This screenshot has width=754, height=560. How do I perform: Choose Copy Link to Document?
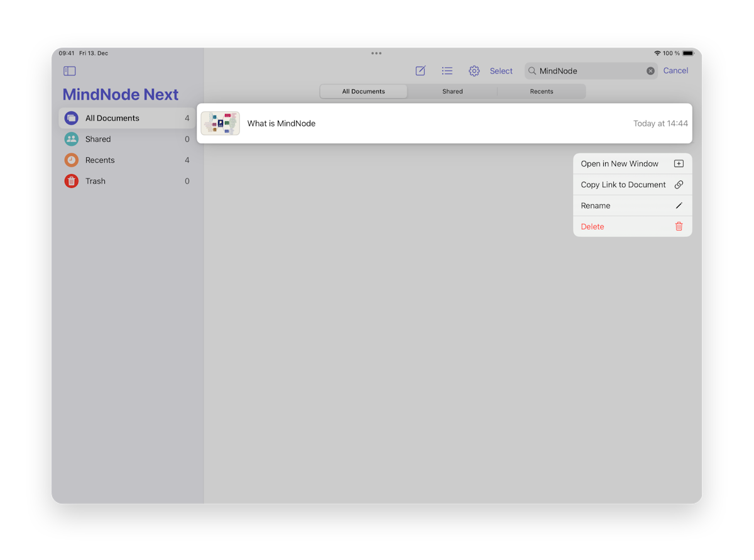coord(632,185)
